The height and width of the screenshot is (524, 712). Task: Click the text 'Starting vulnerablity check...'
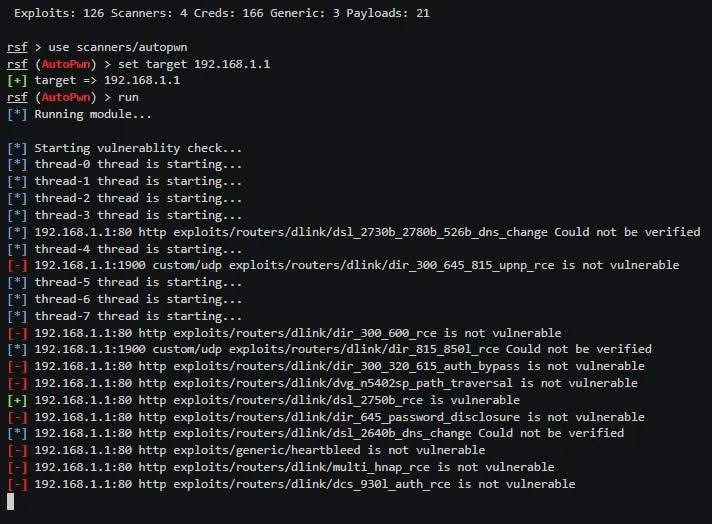pos(138,148)
